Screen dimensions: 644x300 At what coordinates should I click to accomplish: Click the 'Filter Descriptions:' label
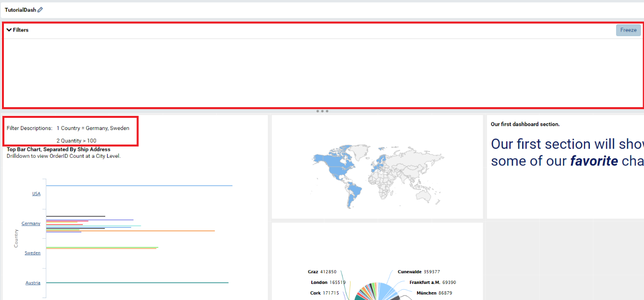coord(29,129)
